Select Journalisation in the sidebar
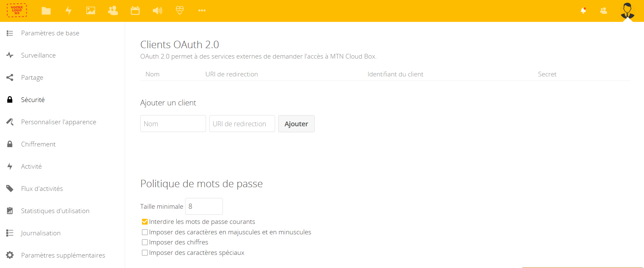 pos(41,233)
